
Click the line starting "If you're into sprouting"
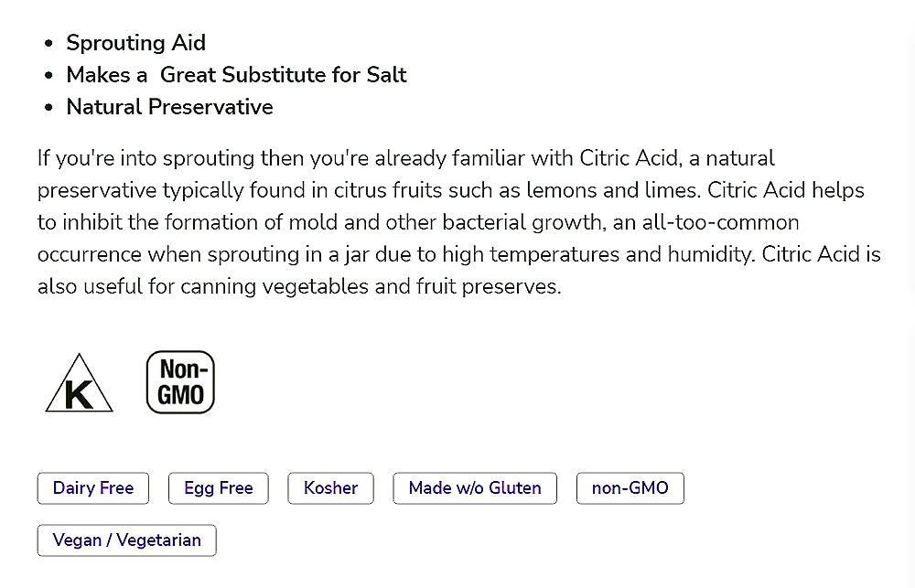coord(406,158)
